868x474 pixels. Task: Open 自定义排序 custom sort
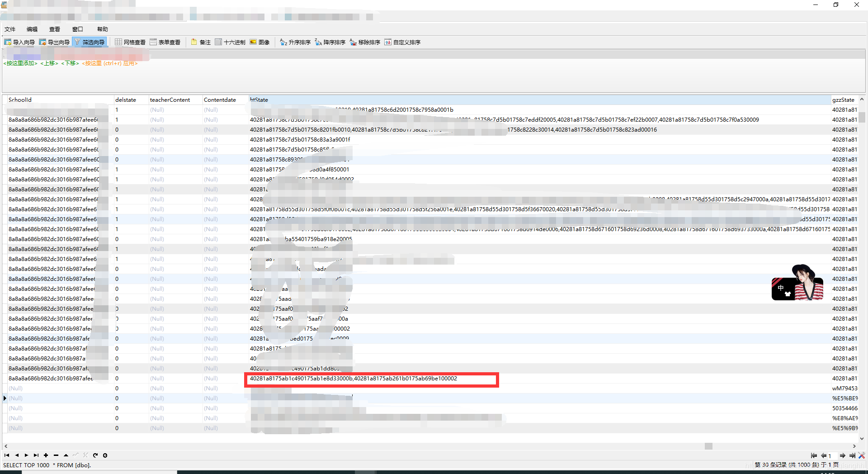[x=402, y=42]
